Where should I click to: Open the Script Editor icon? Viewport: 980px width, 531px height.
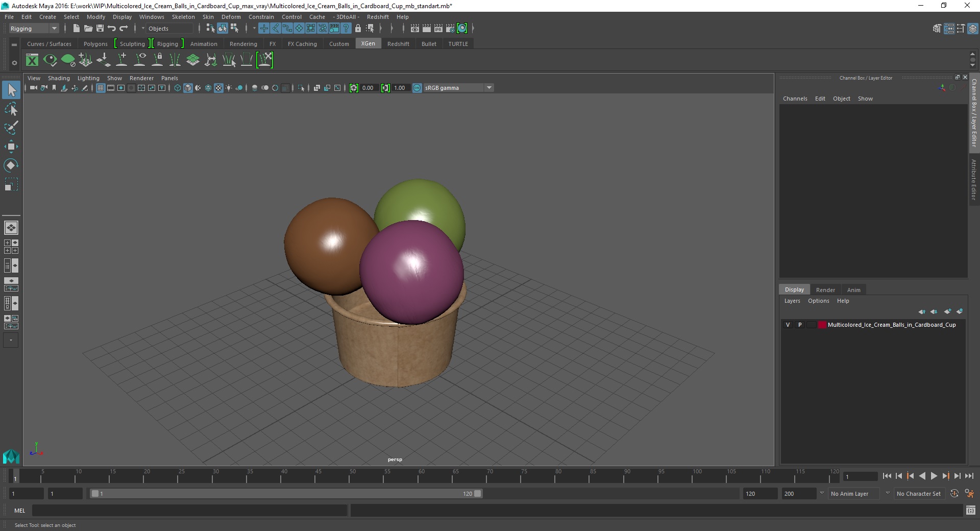coord(971,510)
